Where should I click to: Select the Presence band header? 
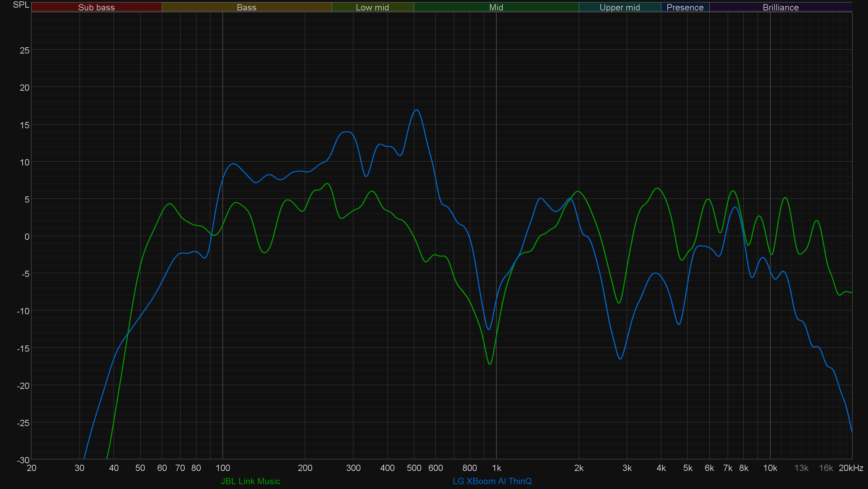click(x=685, y=7)
